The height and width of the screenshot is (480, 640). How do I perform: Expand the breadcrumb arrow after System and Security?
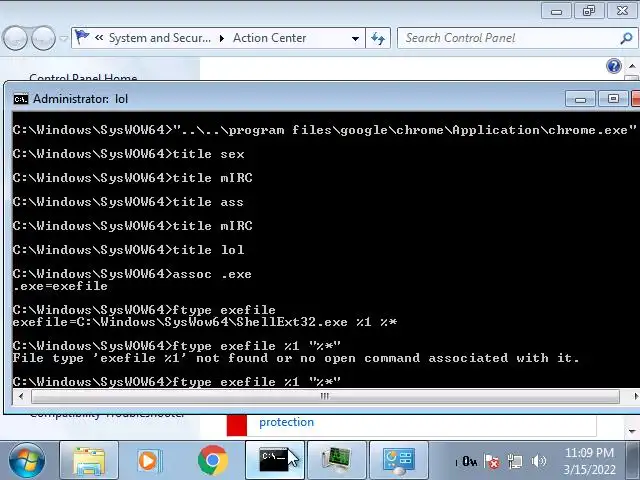tap(222, 38)
